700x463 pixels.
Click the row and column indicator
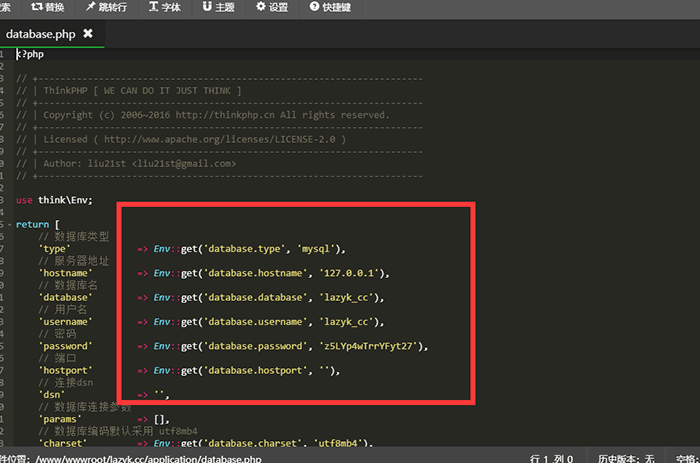tap(551, 457)
